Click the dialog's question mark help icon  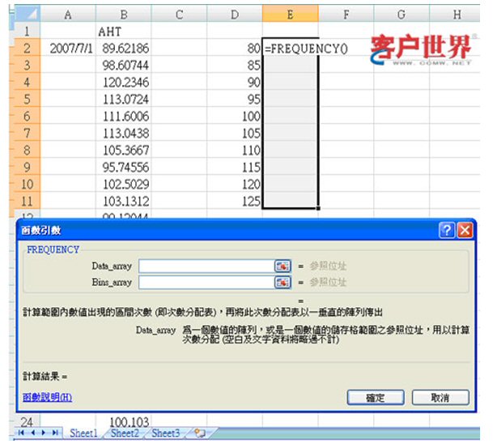(447, 230)
